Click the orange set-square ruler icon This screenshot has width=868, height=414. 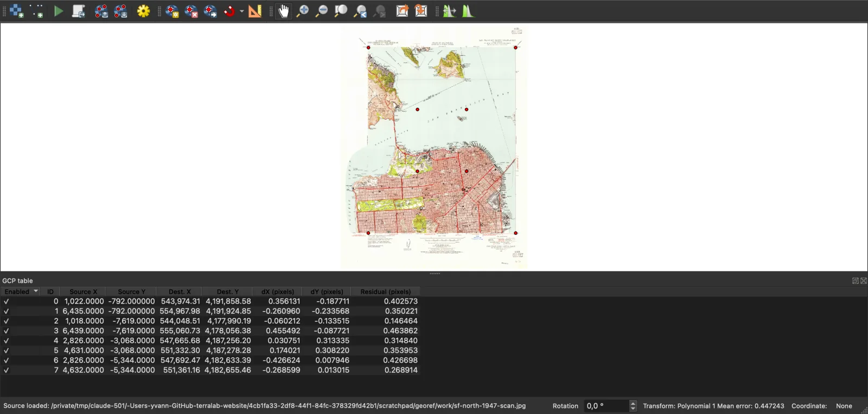point(255,11)
